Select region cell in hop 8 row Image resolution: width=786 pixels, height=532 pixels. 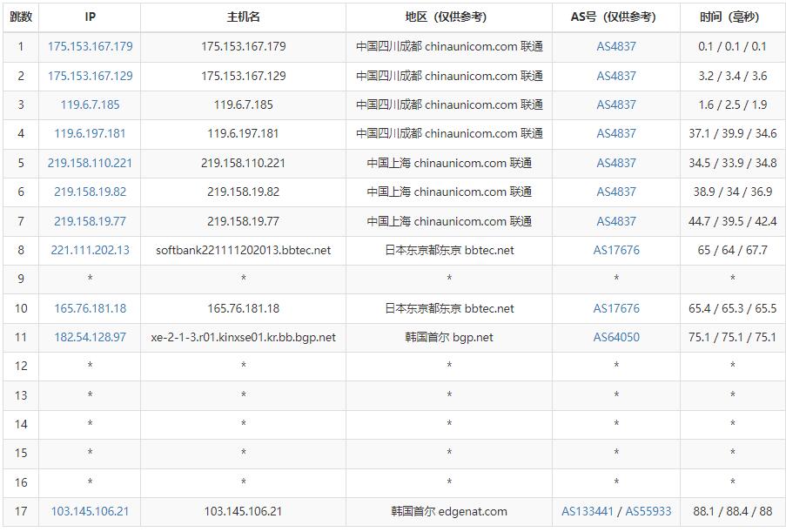[x=449, y=250]
